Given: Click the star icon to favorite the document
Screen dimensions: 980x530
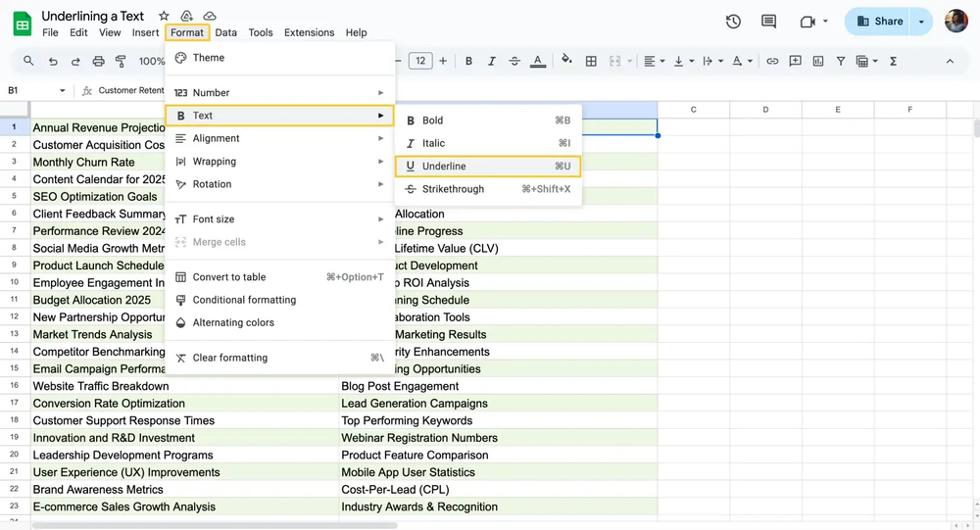Looking at the screenshot, I should pyautogui.click(x=164, y=16).
